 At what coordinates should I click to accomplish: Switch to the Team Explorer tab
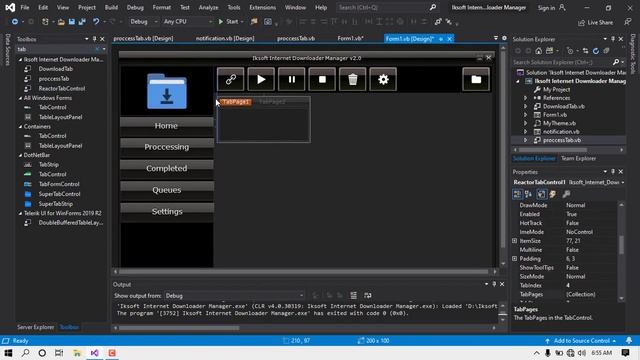pos(578,158)
